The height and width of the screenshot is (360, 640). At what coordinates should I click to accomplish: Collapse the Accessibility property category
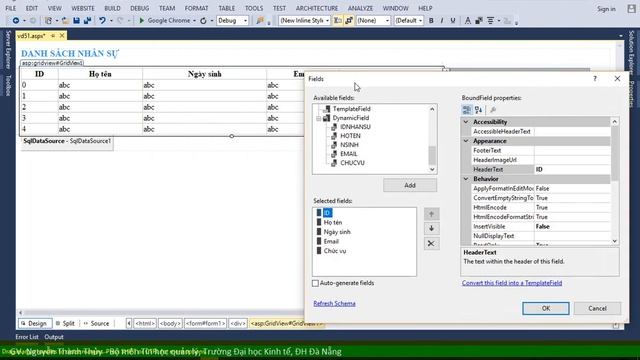(466, 122)
